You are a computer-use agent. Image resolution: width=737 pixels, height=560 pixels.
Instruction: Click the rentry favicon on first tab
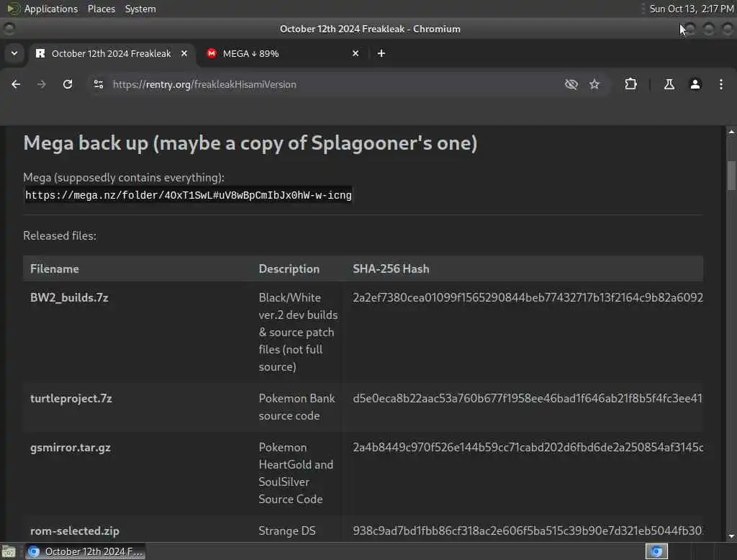point(40,53)
